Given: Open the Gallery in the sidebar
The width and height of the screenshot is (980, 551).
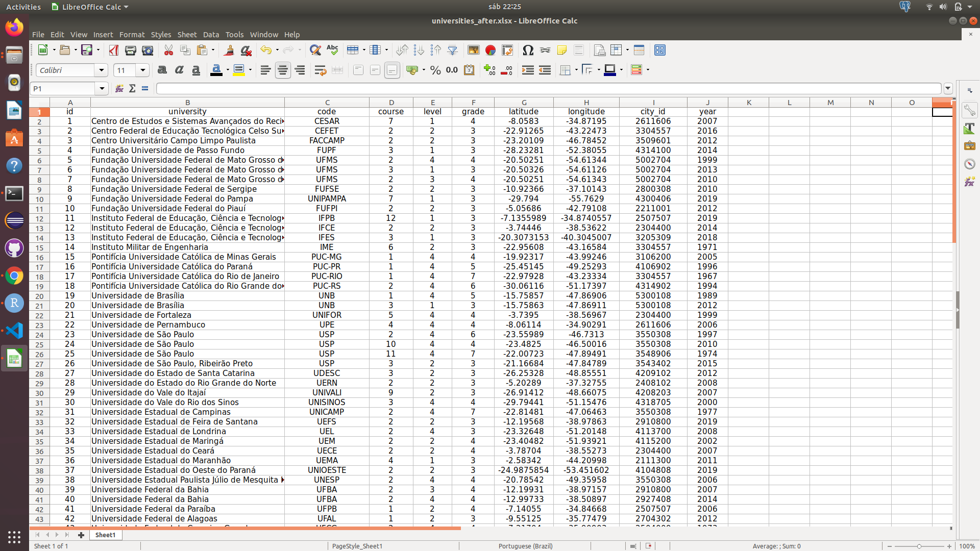Looking at the screenshot, I should 970,145.
